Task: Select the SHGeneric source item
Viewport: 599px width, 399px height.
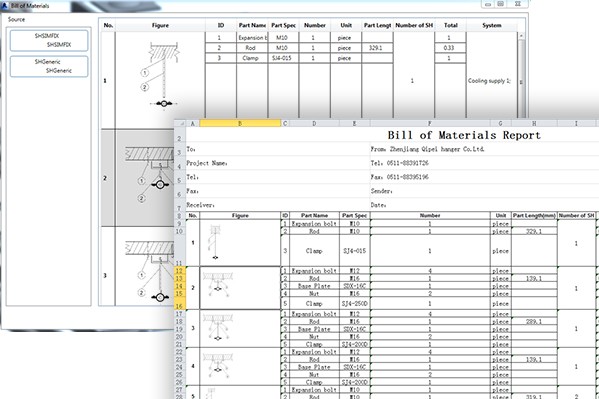Action: tap(49, 66)
